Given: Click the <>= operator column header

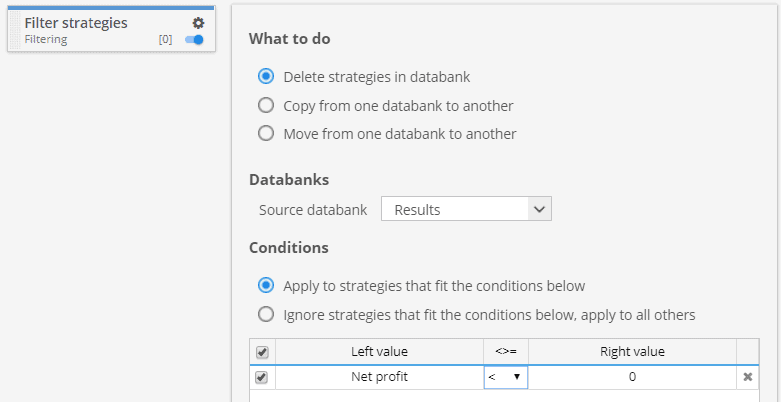Looking at the screenshot, I should tap(506, 352).
